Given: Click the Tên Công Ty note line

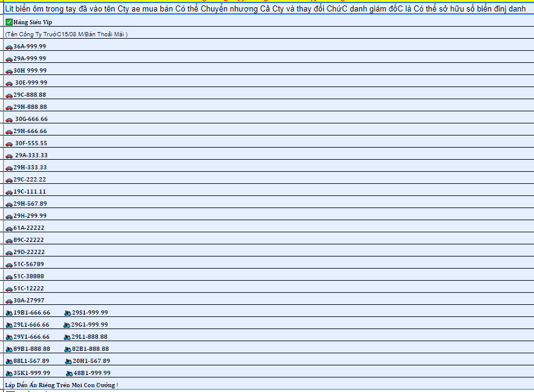Looking at the screenshot, I should click(x=67, y=34).
